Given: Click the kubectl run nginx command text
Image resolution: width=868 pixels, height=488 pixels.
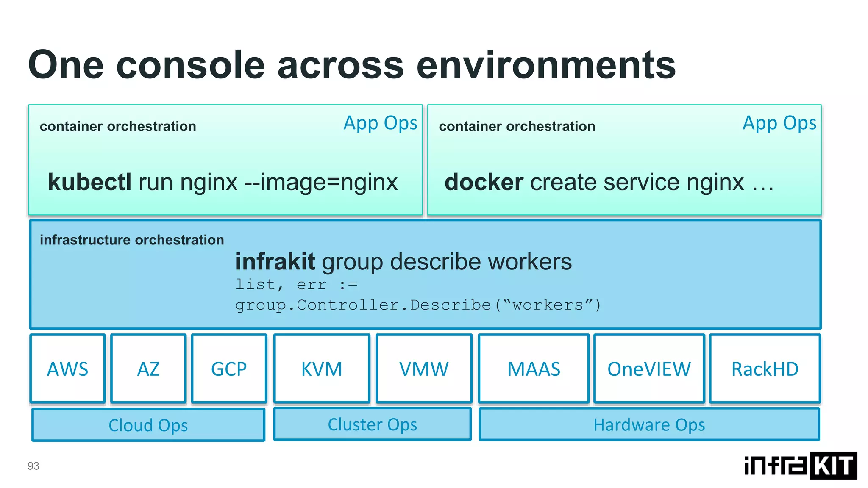Looking at the screenshot, I should [223, 182].
